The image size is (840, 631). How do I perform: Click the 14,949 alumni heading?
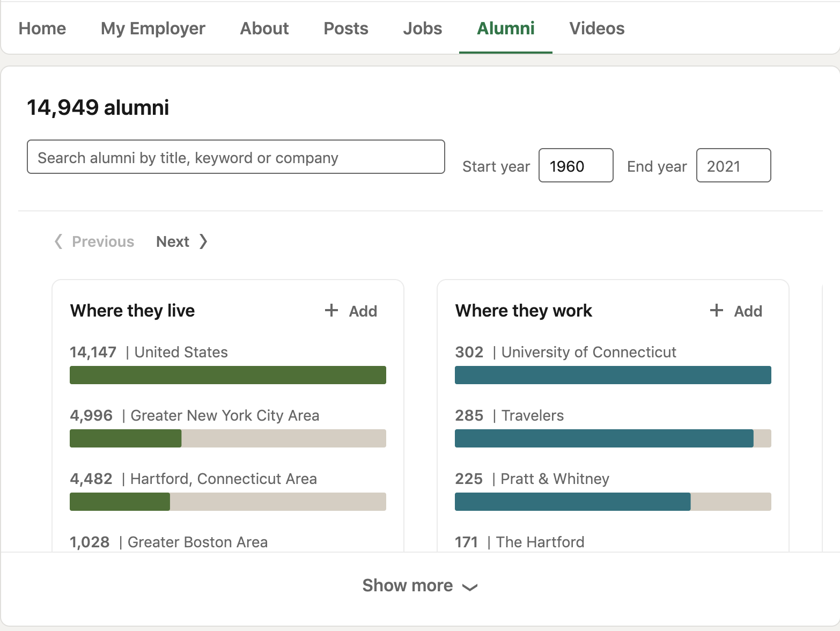pyautogui.click(x=98, y=107)
